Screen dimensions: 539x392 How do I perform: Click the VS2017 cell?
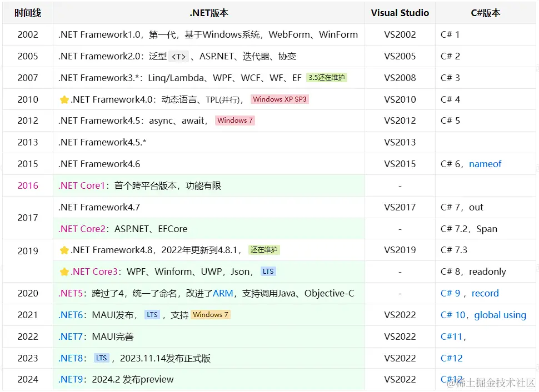pos(400,208)
